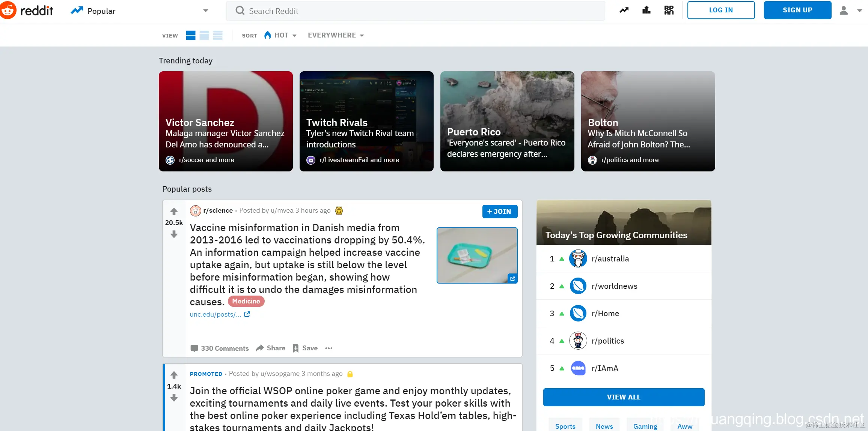Switch to Classic view layout
Viewport: 868px width, 431px height.
point(204,35)
